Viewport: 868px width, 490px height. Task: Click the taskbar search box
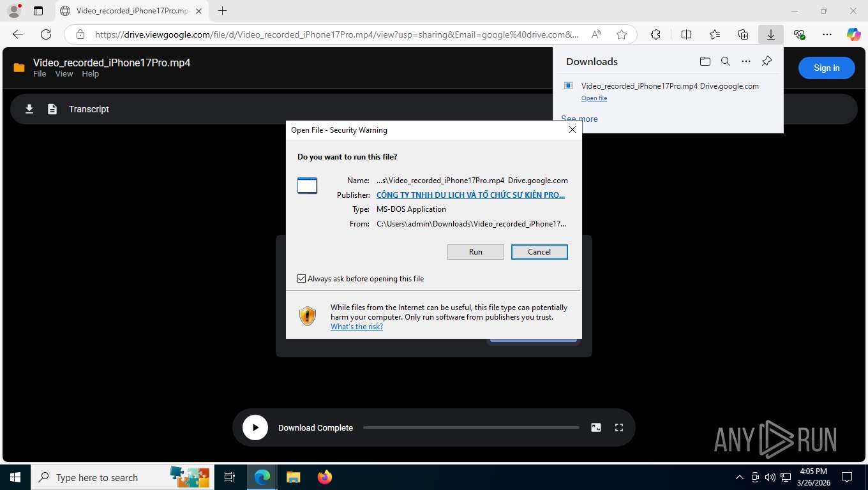click(x=121, y=477)
